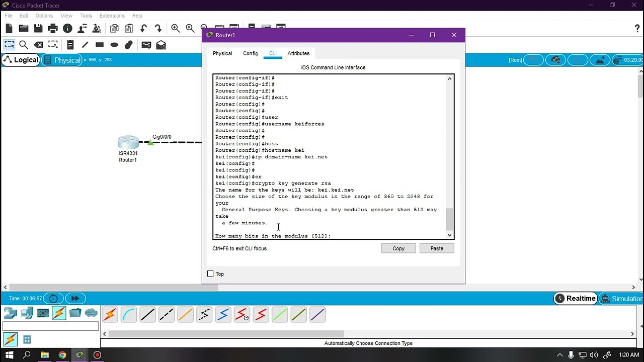Viewport: 644px width, 362px height.
Task: Pick the Console cable (light blue curve)
Action: pos(129,315)
